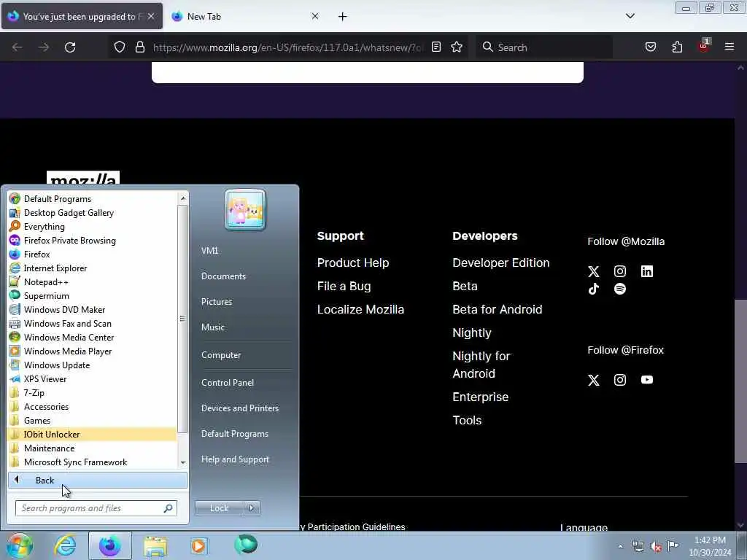List all tabs dropdown chevron
The width and height of the screenshot is (747, 560).
click(630, 16)
